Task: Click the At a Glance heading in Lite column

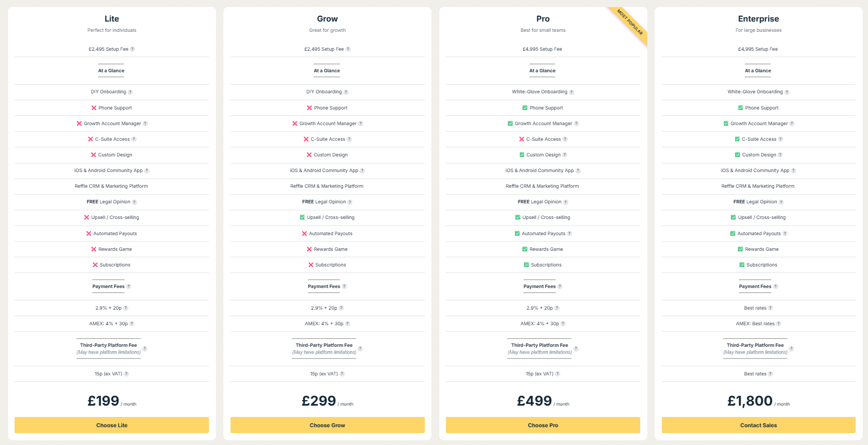Action: pyautogui.click(x=111, y=70)
